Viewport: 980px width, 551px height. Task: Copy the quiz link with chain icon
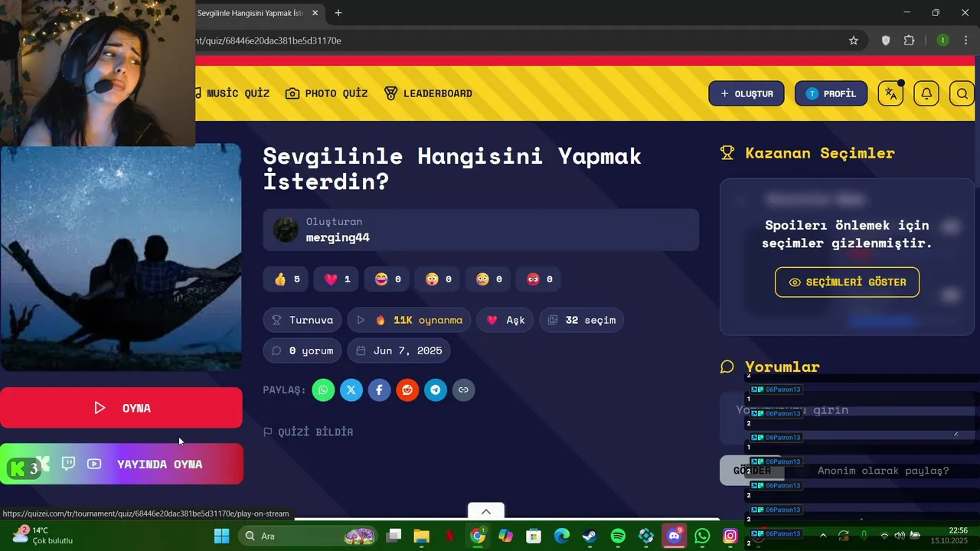463,390
